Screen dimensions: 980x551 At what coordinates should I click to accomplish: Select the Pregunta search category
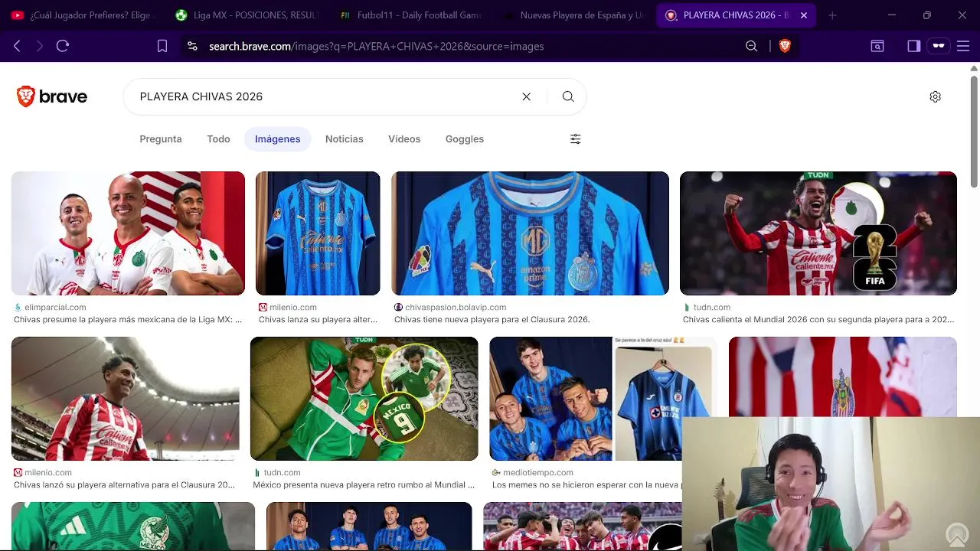[x=161, y=139]
